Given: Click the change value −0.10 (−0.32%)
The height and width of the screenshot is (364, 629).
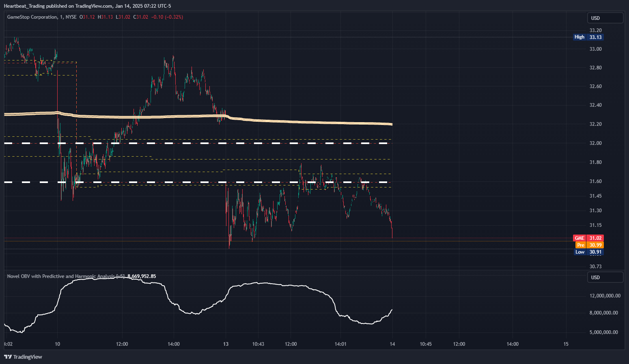Looking at the screenshot, I should point(167,17).
